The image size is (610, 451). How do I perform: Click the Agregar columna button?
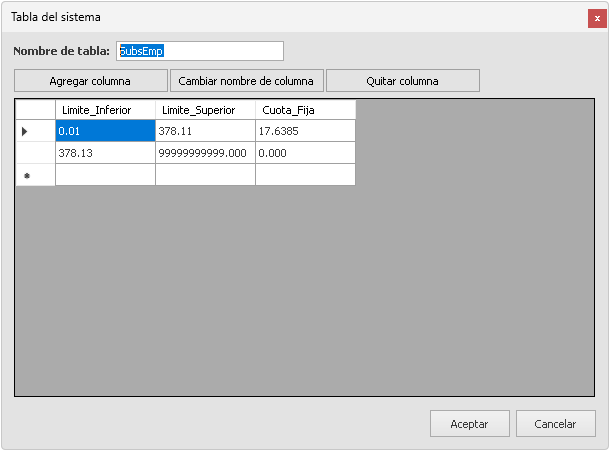90,81
